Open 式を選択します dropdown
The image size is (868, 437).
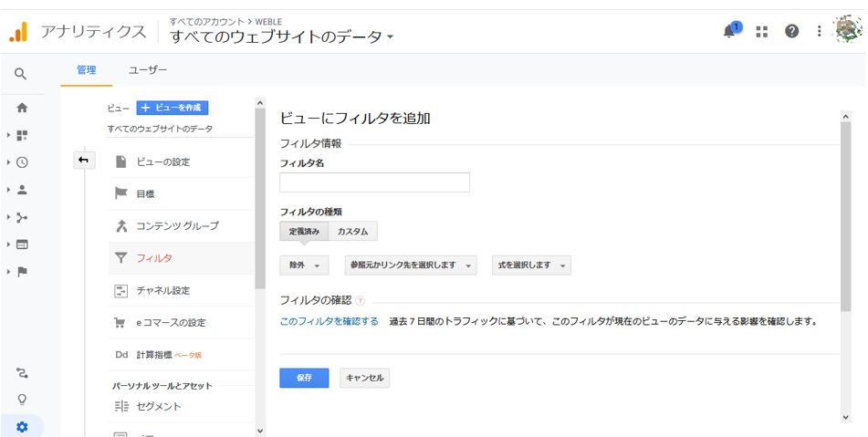coord(531,265)
